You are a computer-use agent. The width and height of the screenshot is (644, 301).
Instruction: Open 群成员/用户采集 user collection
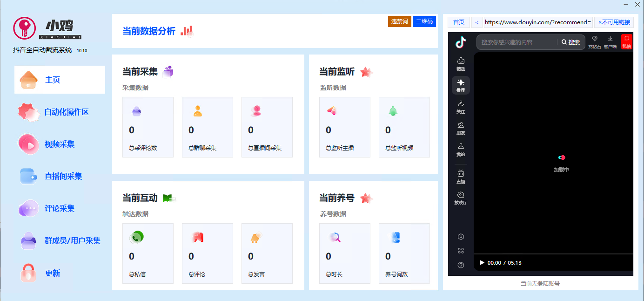tap(29, 240)
